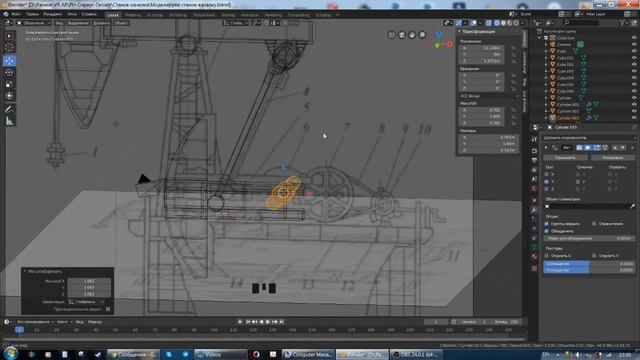
Task: Enable mirror Z axis checkbox
Action: (547, 189)
